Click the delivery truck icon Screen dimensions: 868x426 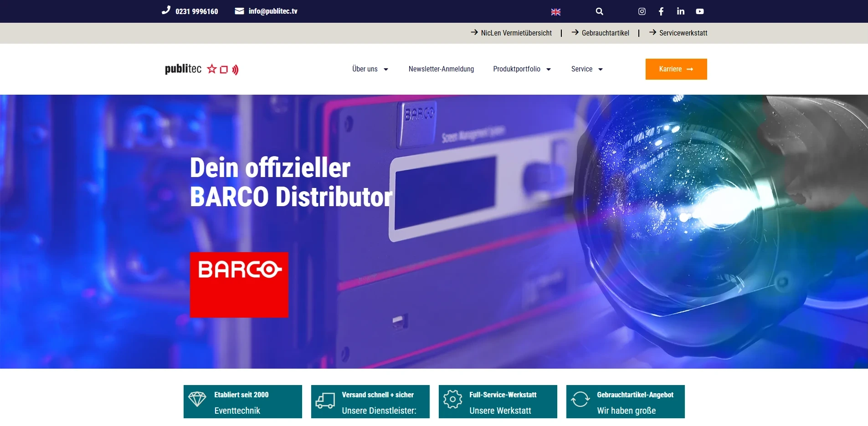[325, 401]
